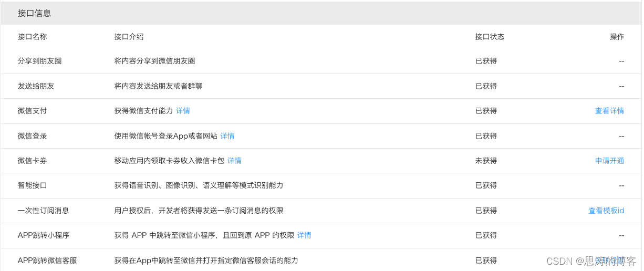Click 已获得 status of 微信支付
Viewport: 644px width, 271px height.
point(486,111)
